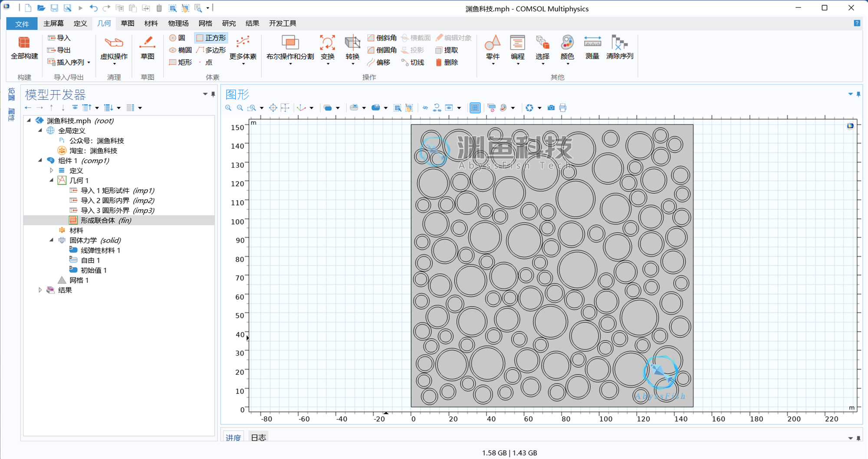Print the graphics window
Image resolution: width=868 pixels, height=459 pixels.
pyautogui.click(x=563, y=108)
